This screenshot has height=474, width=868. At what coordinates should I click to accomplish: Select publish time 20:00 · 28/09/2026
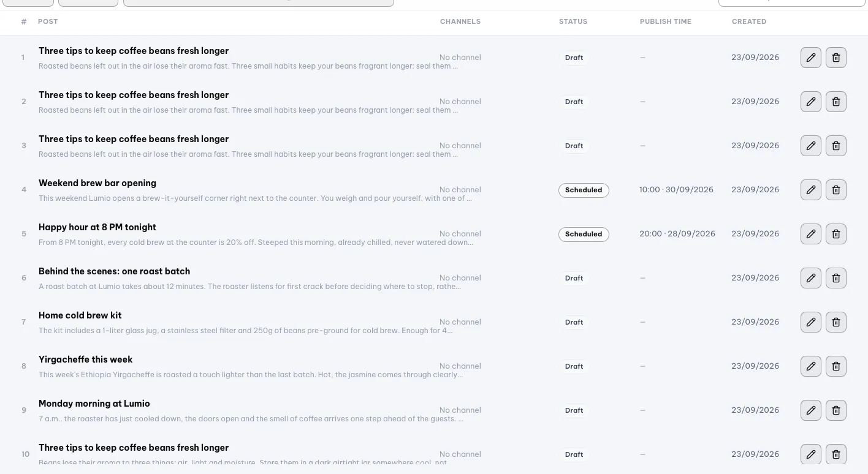pos(677,234)
